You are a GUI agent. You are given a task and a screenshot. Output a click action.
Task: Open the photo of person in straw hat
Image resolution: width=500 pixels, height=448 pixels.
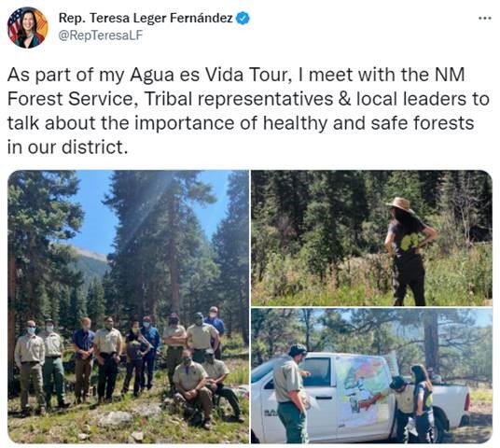(x=371, y=238)
